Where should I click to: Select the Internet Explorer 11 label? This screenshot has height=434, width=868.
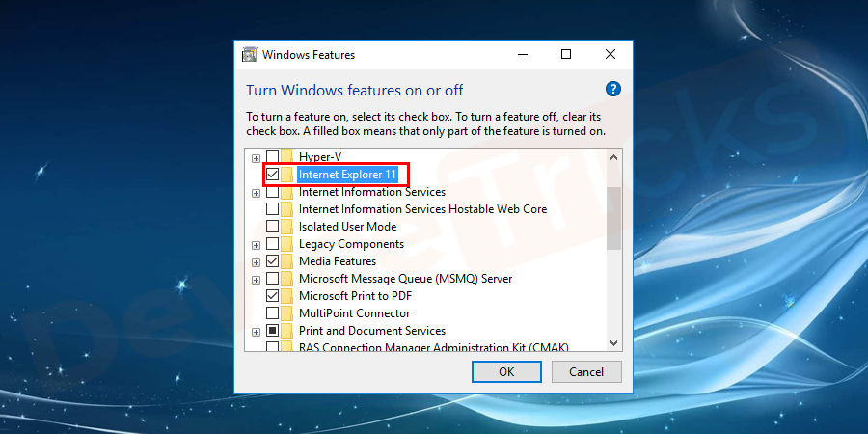[347, 175]
